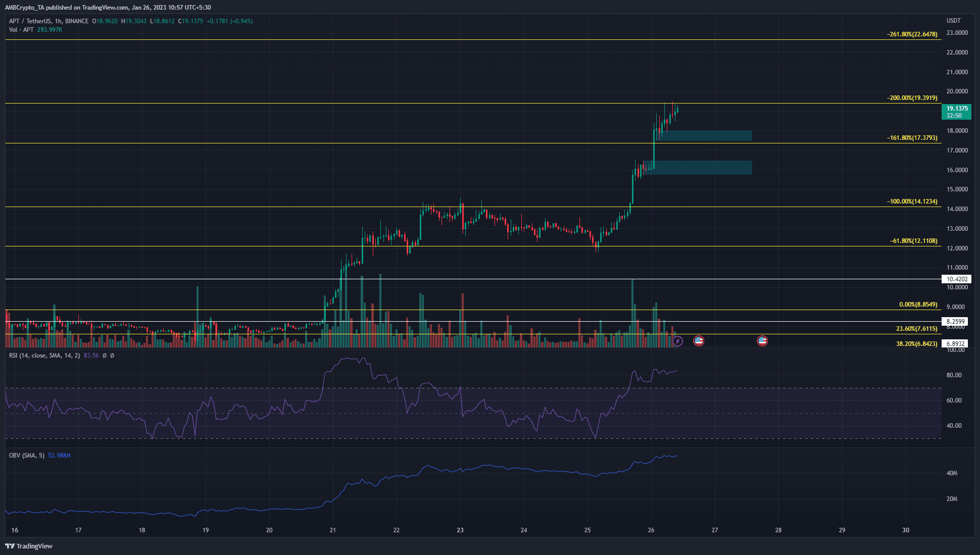The width and height of the screenshot is (980, 555).
Task: Select the APT / TetherUS symbol title
Action: (30, 21)
